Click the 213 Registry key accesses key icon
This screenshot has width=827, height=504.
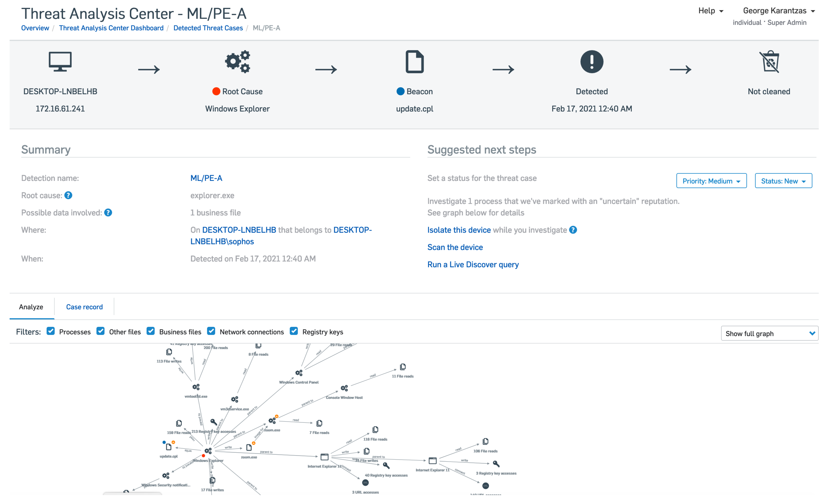(x=213, y=422)
